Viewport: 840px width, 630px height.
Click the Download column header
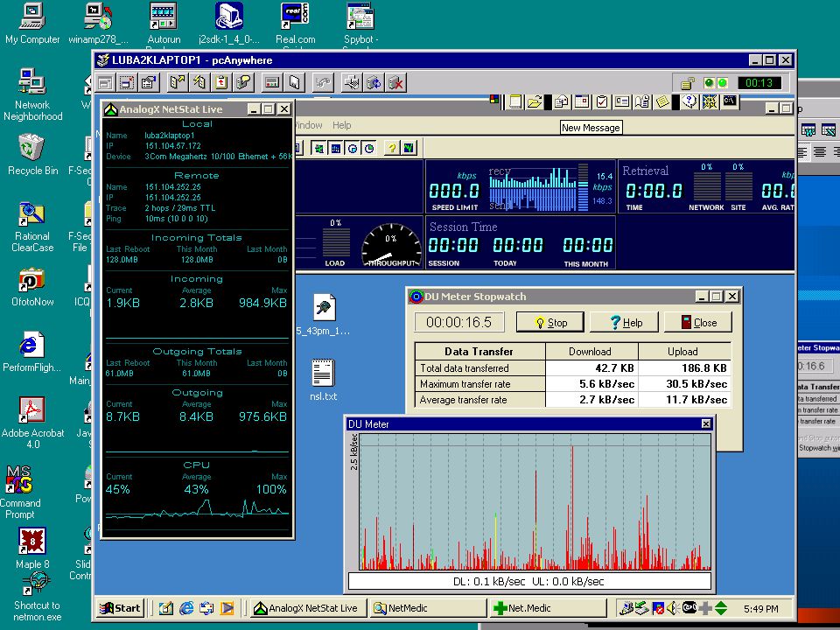coord(591,352)
